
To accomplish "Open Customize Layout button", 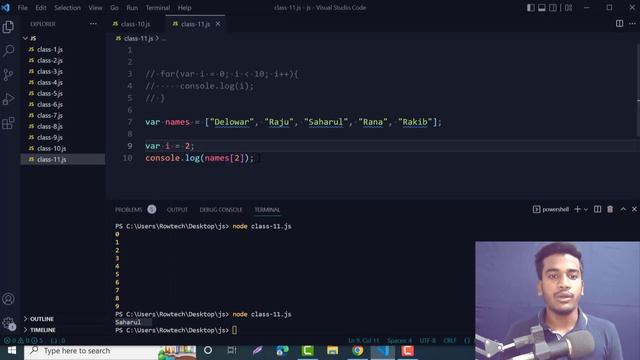I will click(568, 8).
